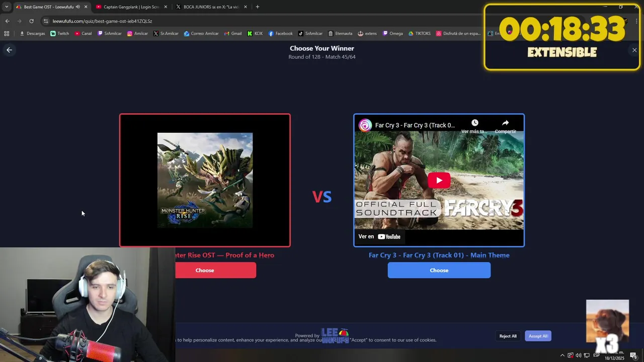
Task: Open the Canal YouTube bookmark
Action: tap(83, 33)
